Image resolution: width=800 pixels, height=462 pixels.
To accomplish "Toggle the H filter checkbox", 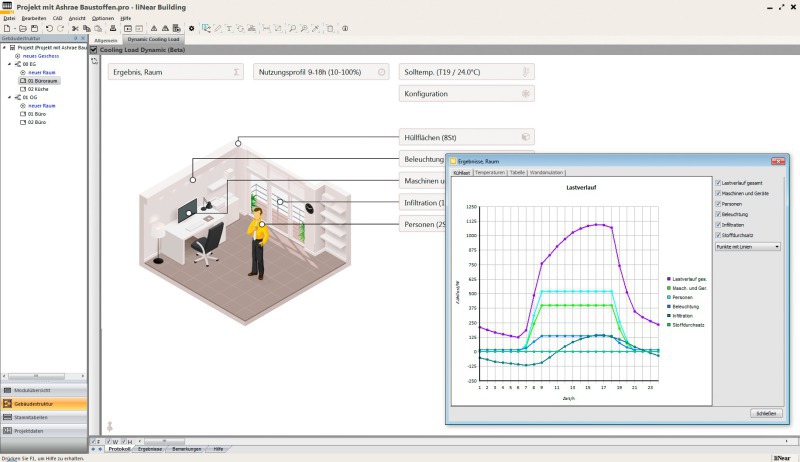I will click(x=123, y=442).
